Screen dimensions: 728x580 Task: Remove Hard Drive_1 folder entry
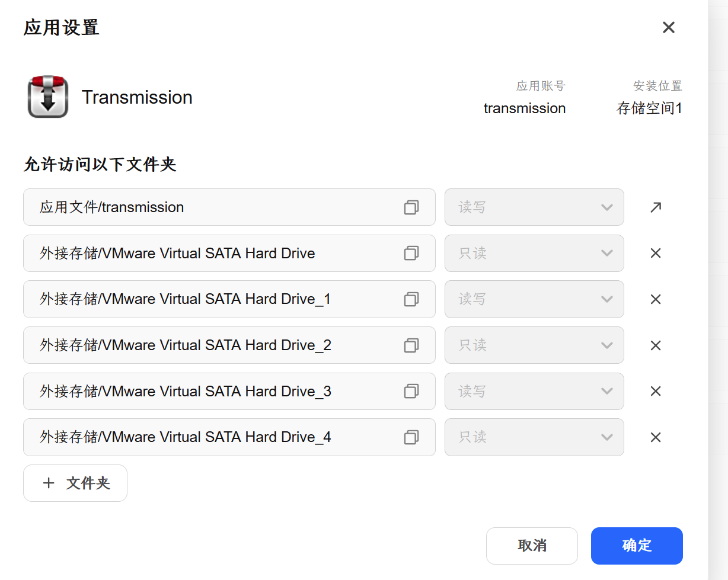point(655,299)
